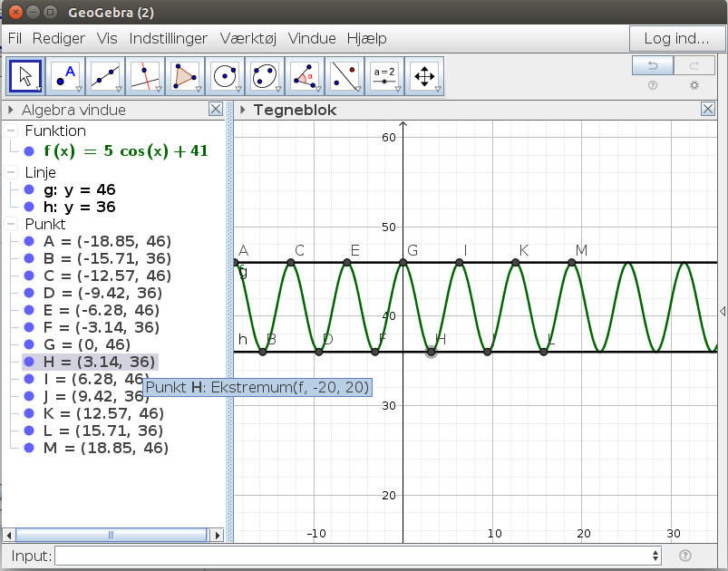The width and height of the screenshot is (728, 571).
Task: Open the input bar symbol dropdown
Action: point(655,556)
